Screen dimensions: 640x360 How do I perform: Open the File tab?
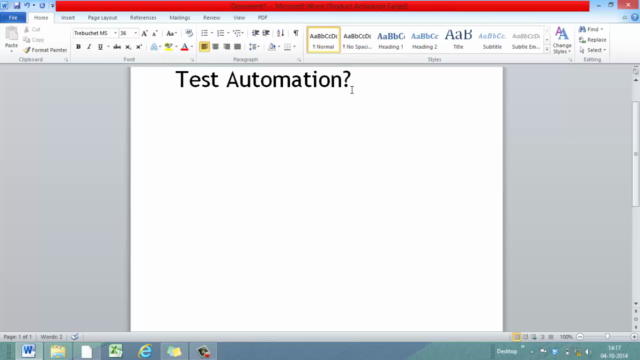13,18
